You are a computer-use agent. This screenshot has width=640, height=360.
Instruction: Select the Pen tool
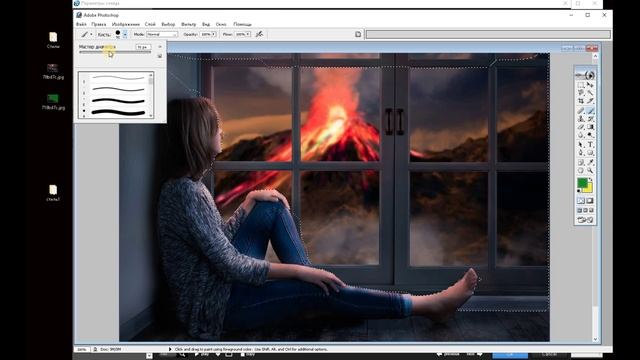tap(581, 153)
